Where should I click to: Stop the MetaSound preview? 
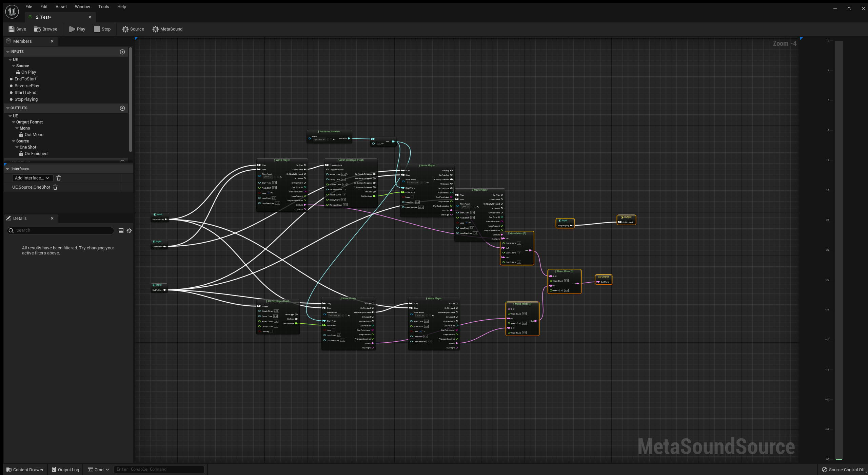[102, 29]
